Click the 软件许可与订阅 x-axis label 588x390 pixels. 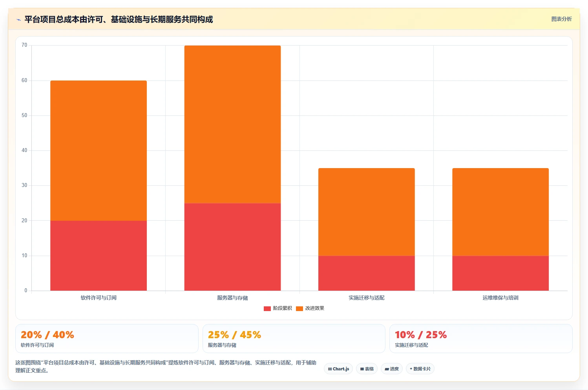click(99, 298)
